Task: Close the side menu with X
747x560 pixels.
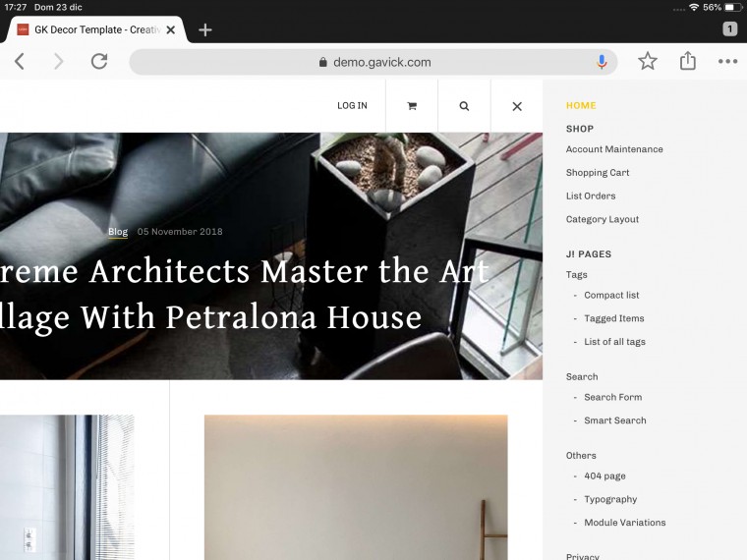Action: [517, 106]
